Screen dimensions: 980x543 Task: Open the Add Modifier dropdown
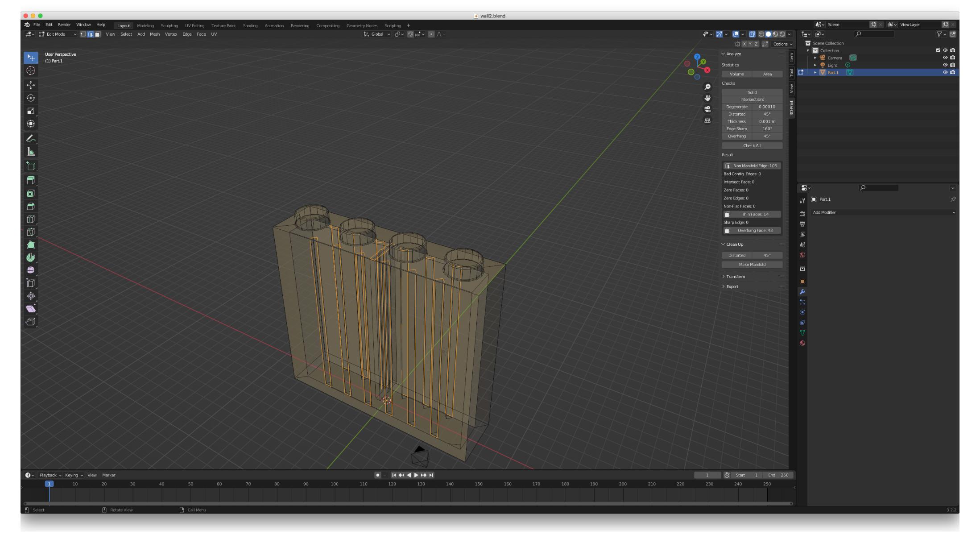tap(884, 213)
